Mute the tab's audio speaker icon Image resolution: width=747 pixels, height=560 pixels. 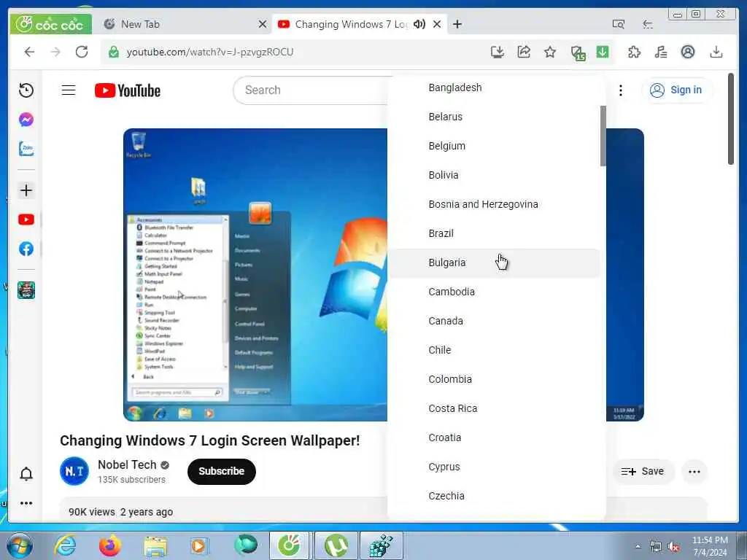point(419,24)
